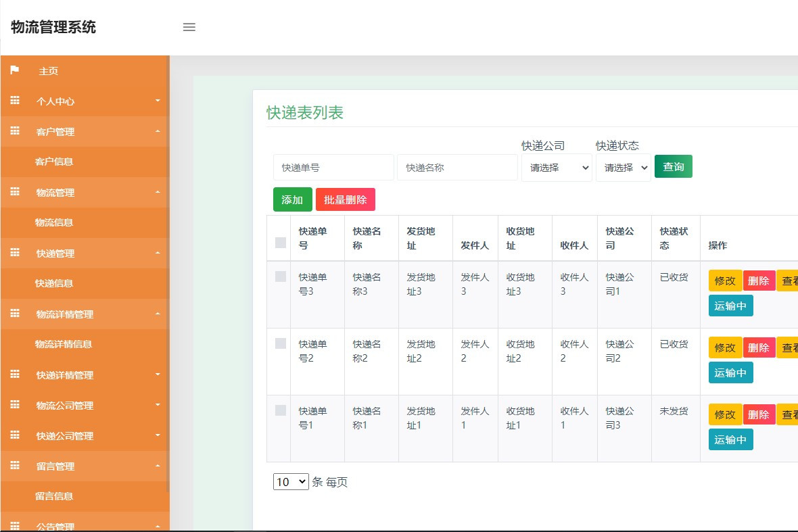798x532 pixels.
Task: Click 运输中 for 快递单号2 row
Action: 731,373
